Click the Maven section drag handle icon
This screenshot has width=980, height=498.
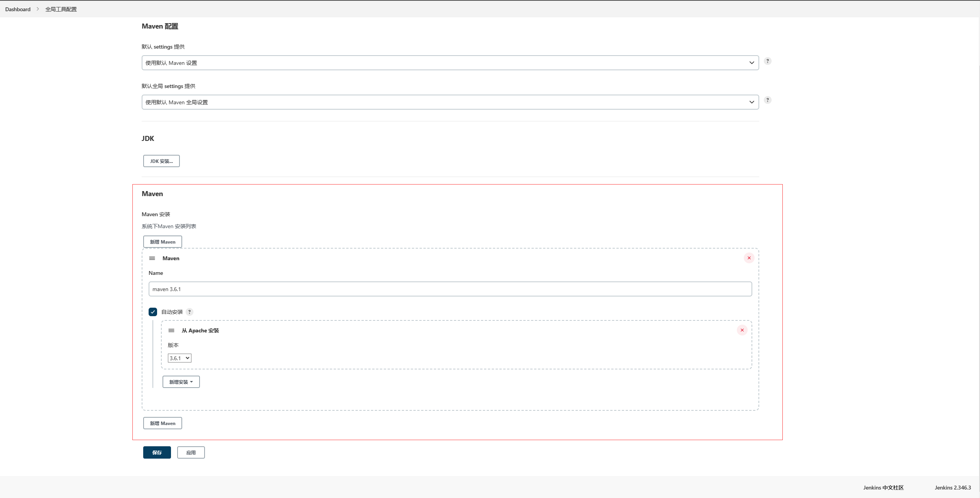(152, 258)
